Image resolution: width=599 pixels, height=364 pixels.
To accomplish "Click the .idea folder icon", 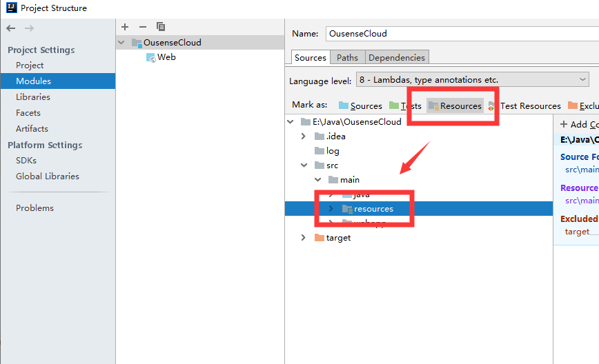I will click(x=320, y=136).
